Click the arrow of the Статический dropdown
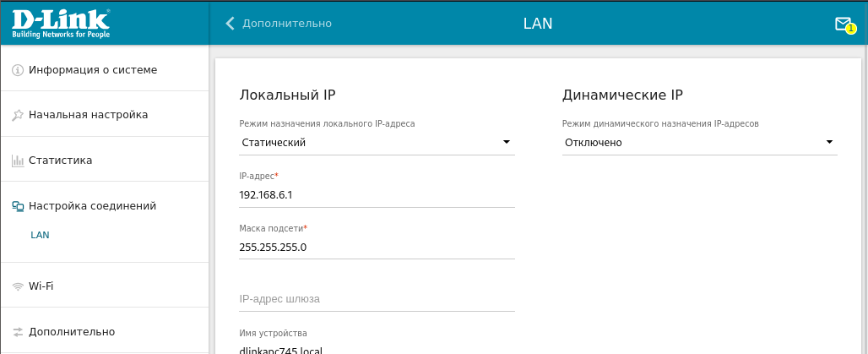Viewport: 868px width, 354px height. (506, 143)
